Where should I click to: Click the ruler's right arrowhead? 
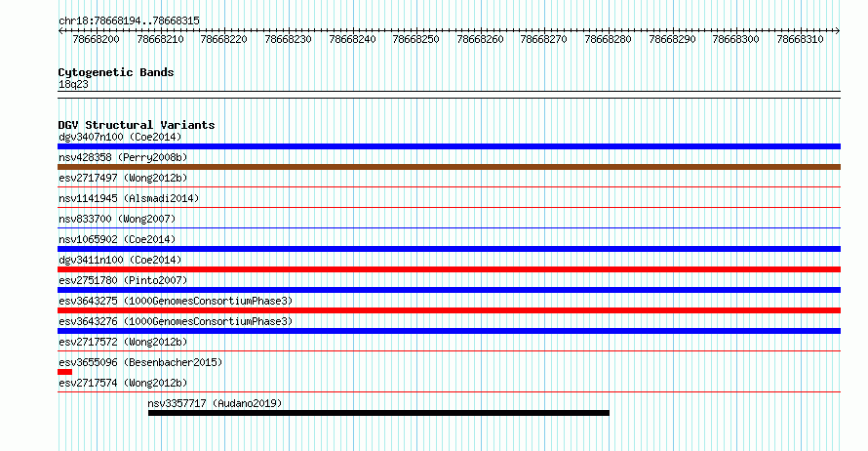click(838, 31)
